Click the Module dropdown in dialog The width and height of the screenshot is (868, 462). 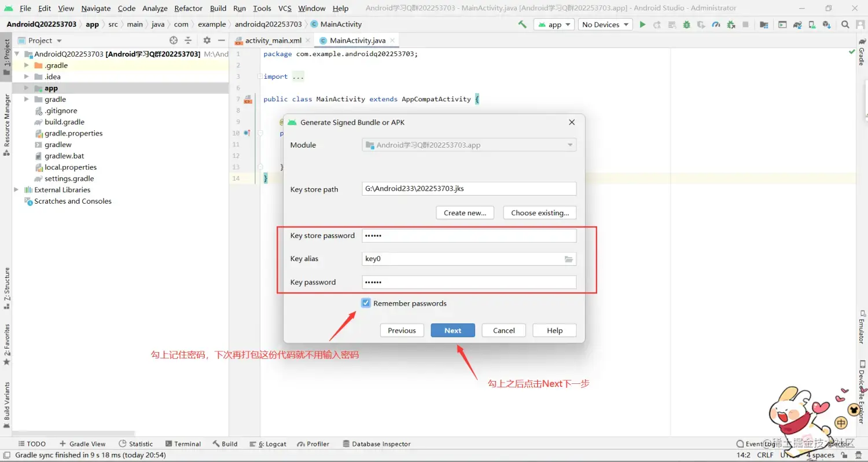click(469, 145)
